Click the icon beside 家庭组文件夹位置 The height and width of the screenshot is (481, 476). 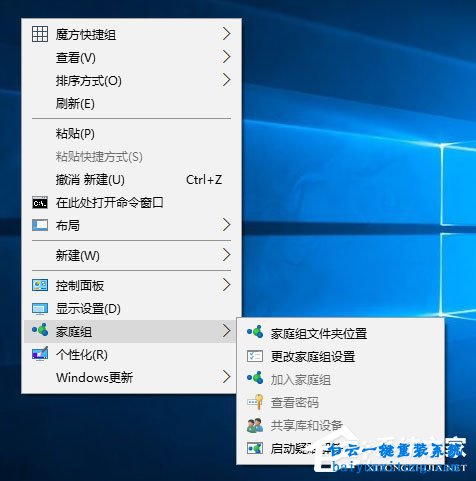pyautogui.click(x=255, y=332)
